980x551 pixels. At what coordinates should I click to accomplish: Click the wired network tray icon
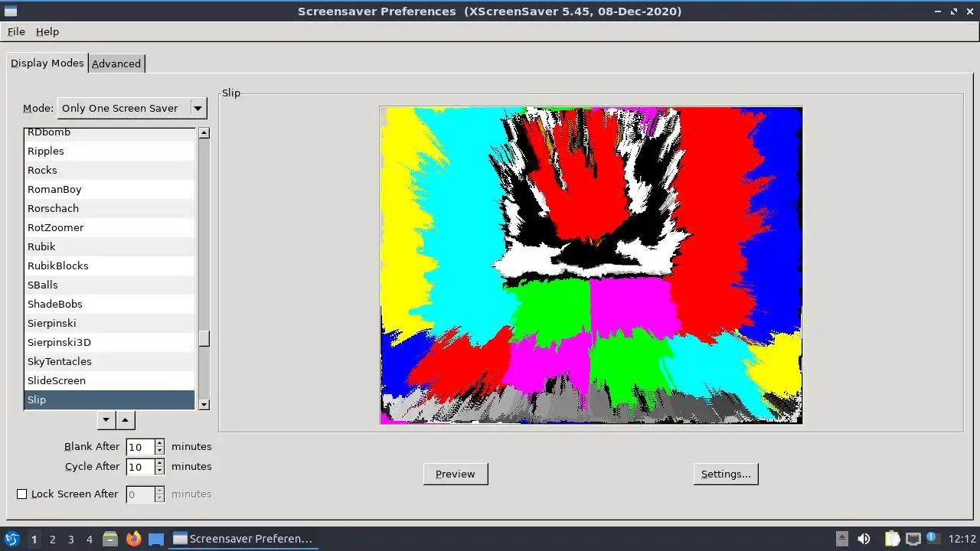pyautogui.click(x=913, y=539)
